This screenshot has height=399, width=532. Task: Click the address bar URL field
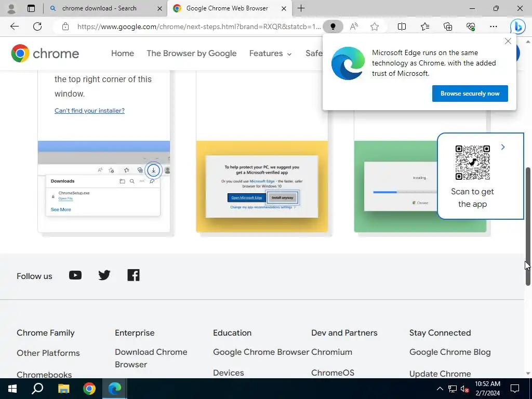coord(198,26)
